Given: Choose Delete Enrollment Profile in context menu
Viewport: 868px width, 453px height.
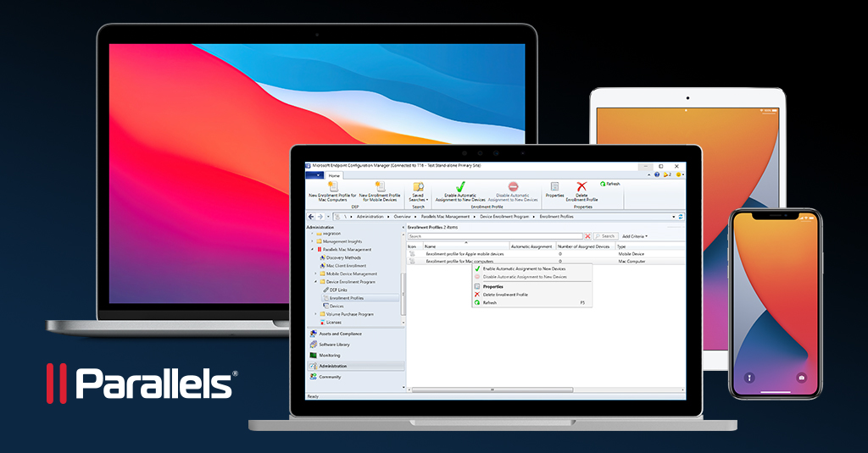Looking at the screenshot, I should click(x=531, y=295).
